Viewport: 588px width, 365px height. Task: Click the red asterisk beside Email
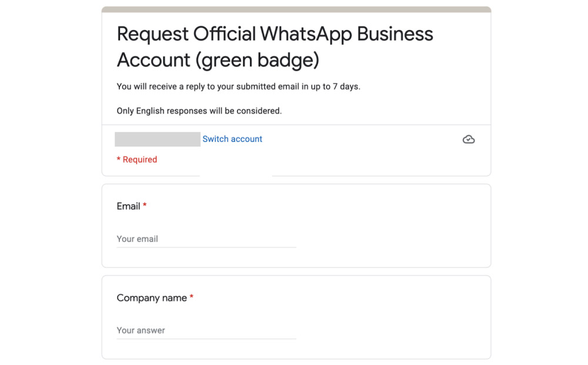pyautogui.click(x=145, y=205)
